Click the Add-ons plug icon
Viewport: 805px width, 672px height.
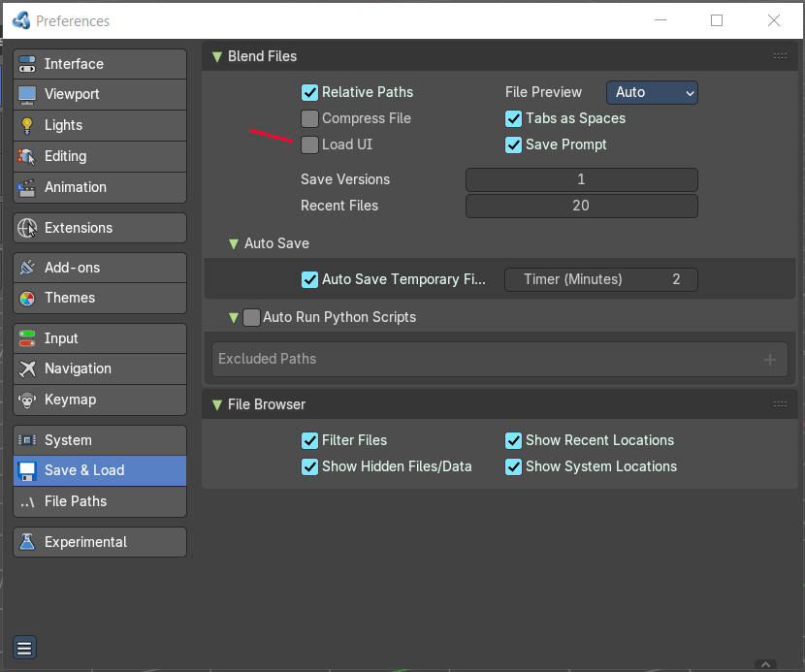[x=27, y=268]
